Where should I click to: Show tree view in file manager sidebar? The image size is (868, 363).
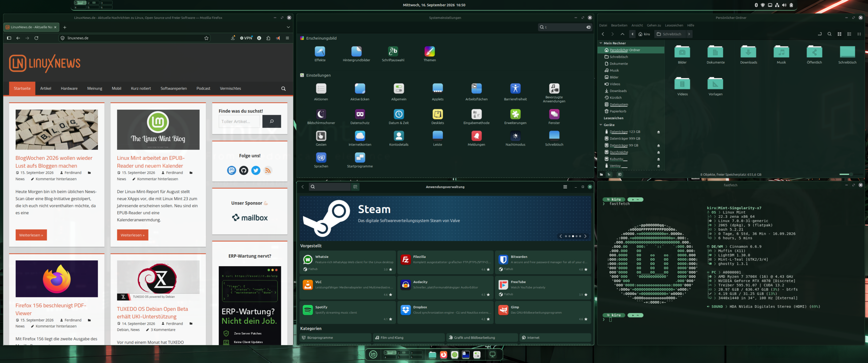point(609,174)
